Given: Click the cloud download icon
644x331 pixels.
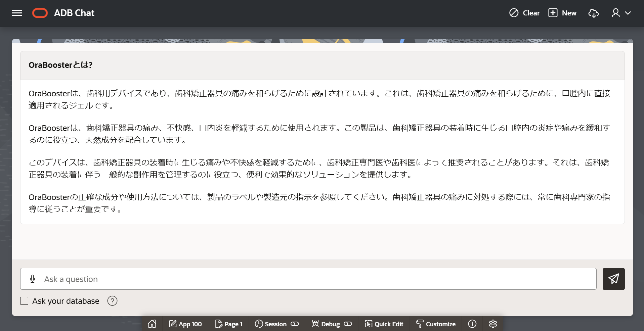Looking at the screenshot, I should [x=594, y=13].
